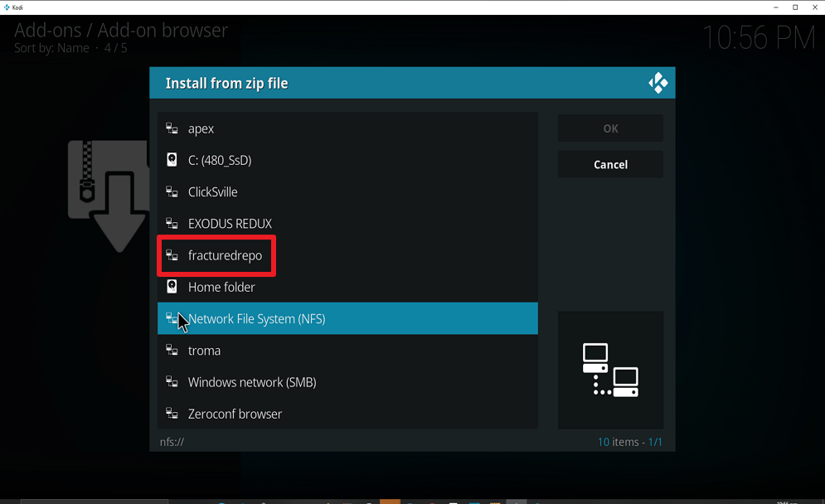Click the nfs:// path label

coord(172,442)
